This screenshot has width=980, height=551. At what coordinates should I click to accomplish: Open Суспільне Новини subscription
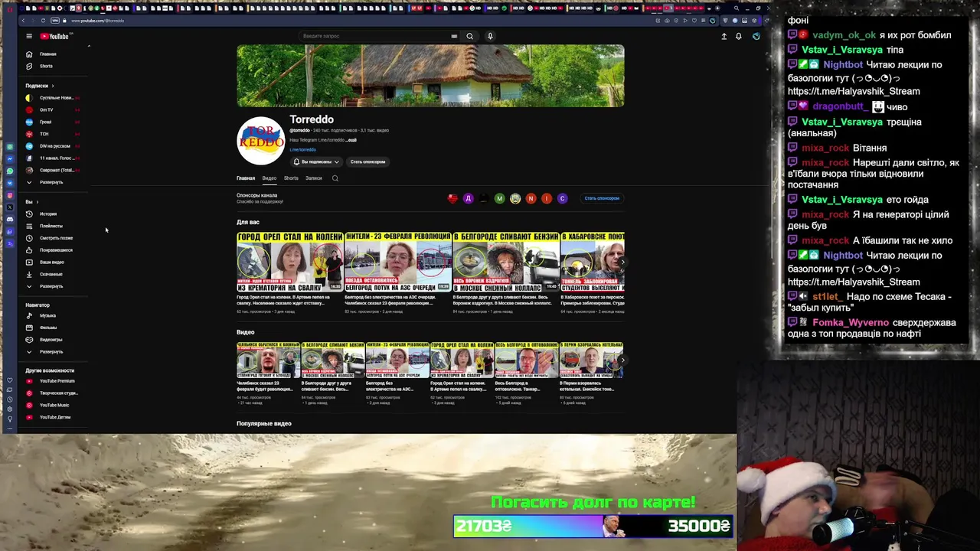tap(52, 98)
